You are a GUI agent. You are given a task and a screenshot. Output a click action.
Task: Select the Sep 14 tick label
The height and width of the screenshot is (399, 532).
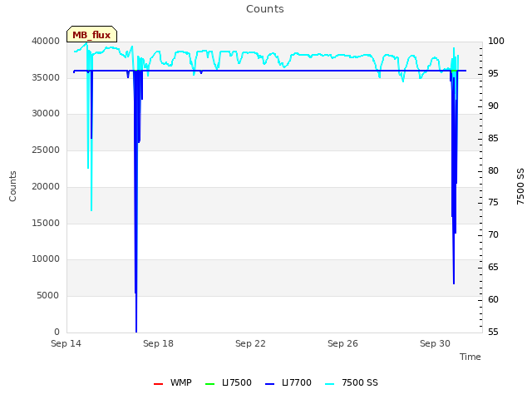[66, 343]
